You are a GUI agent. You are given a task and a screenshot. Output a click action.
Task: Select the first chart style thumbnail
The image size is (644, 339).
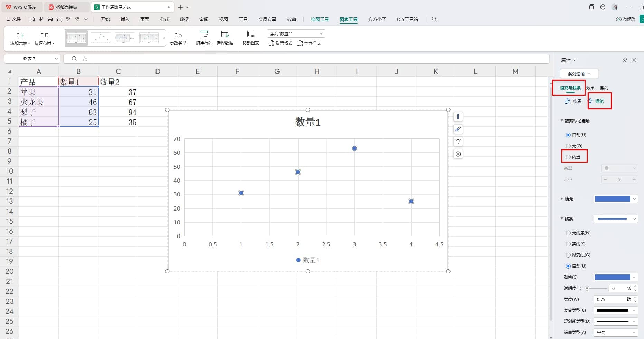pos(76,38)
